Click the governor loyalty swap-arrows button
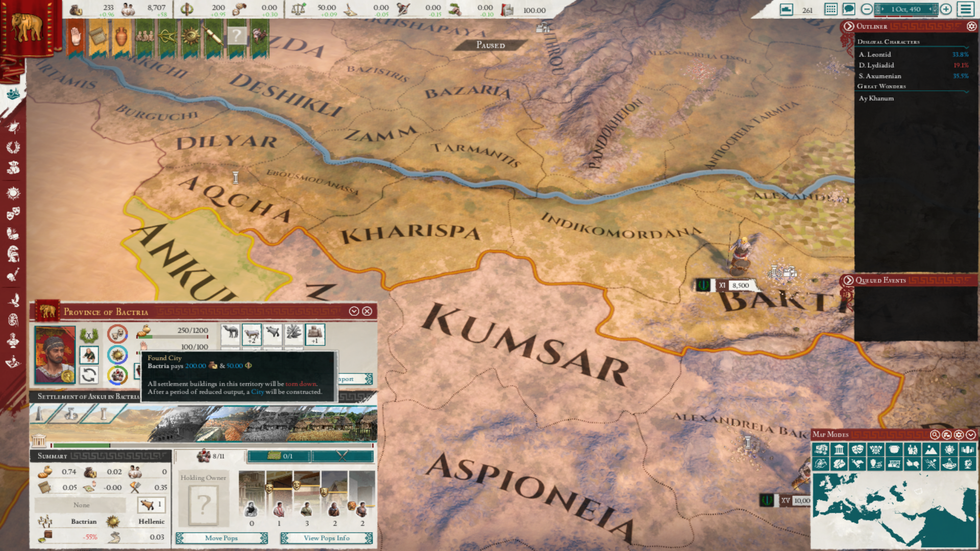980x551 pixels. 89,375
